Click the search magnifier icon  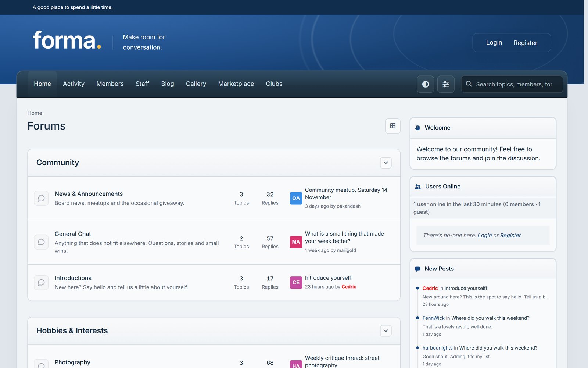[x=469, y=84]
